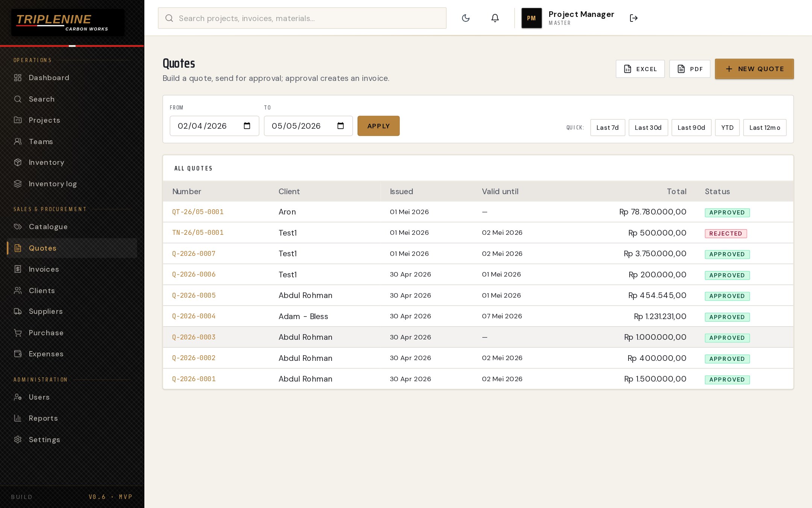The image size is (812, 508).
Task: Go to Projects in the sidebar
Action: point(72,120)
